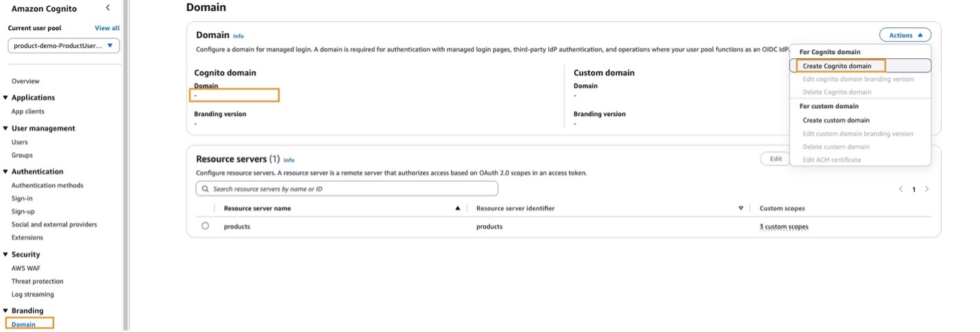Click Edit ACM certificate menu item
The width and height of the screenshot is (980, 332).
(831, 159)
